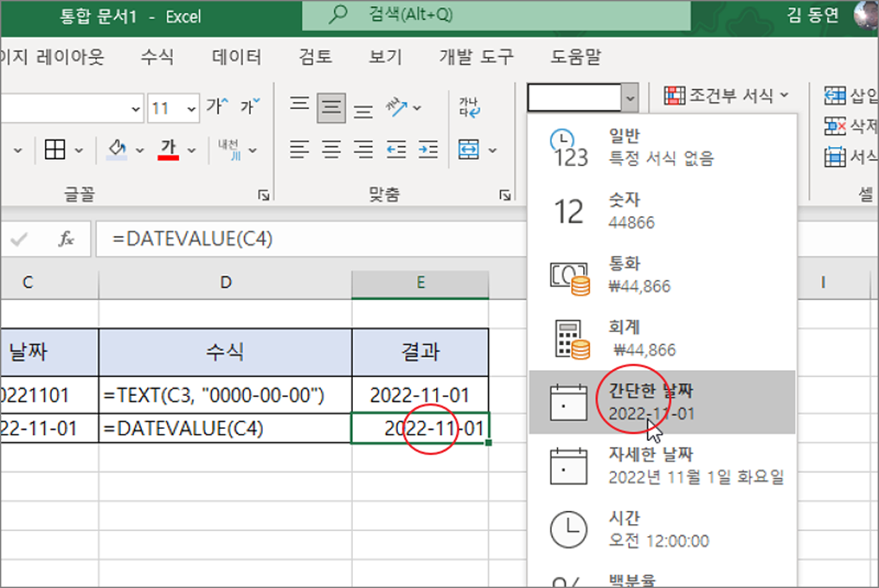
Task: Increase font size with the 가^ icon
Action: (217, 108)
